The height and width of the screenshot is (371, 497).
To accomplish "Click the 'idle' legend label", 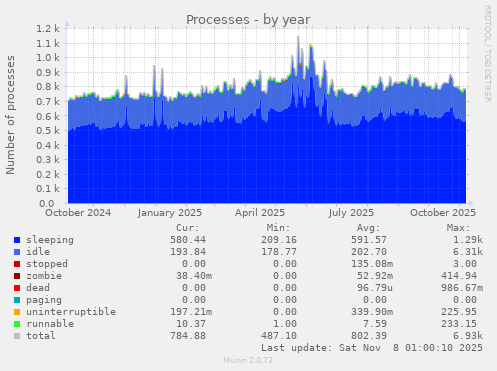I will 38,252.
